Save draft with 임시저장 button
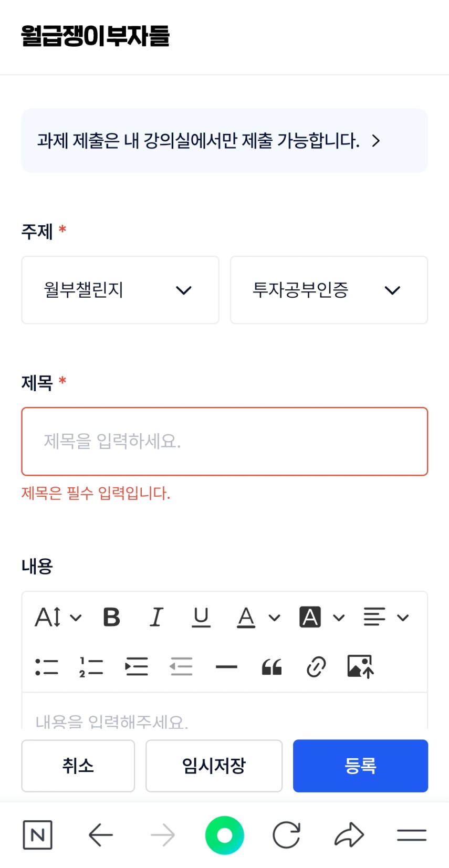This screenshot has width=449, height=868. pyautogui.click(x=214, y=766)
